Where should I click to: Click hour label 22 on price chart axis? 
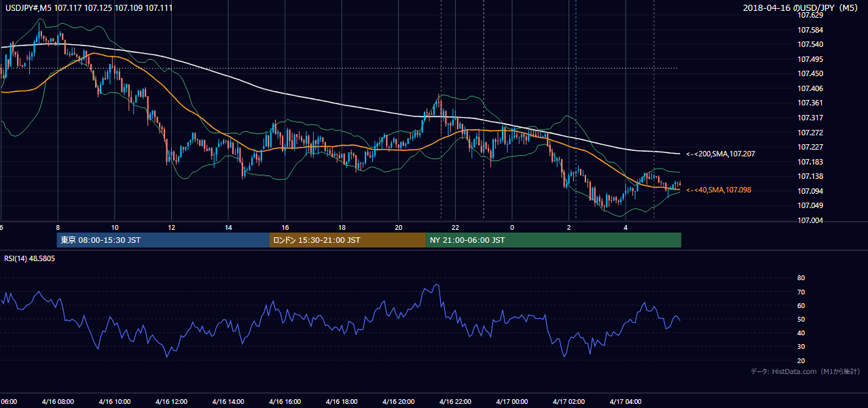click(x=455, y=227)
